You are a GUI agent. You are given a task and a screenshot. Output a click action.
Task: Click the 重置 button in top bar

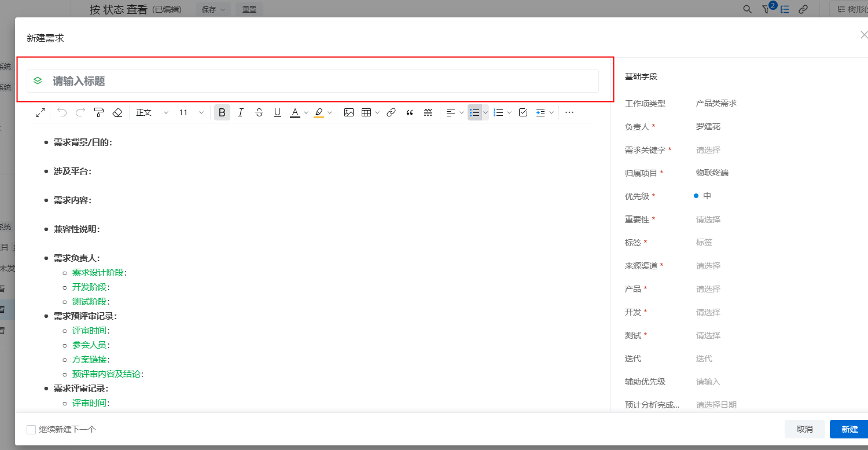[249, 9]
